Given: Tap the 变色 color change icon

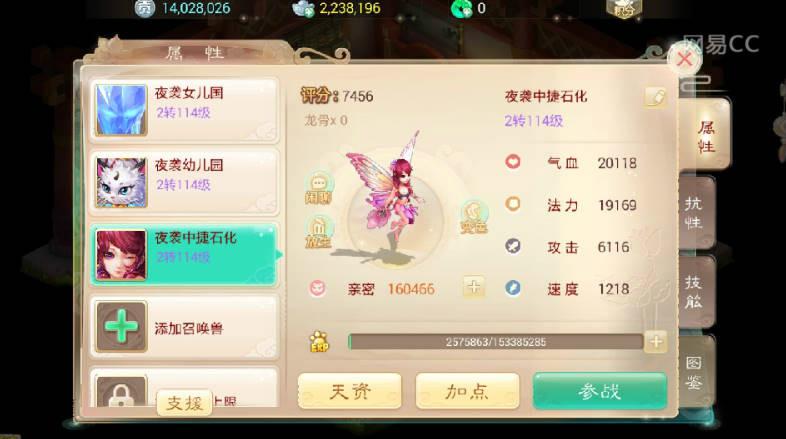Looking at the screenshot, I should 474,217.
